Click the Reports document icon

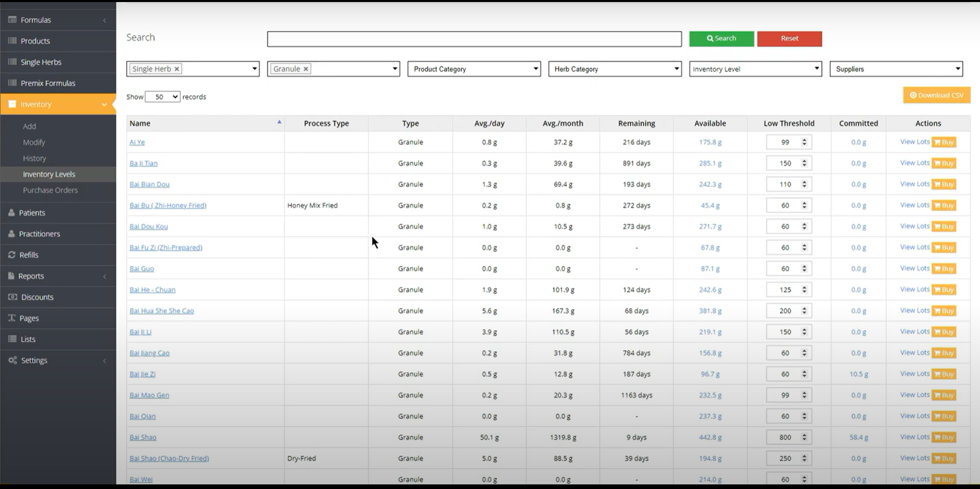pos(12,276)
